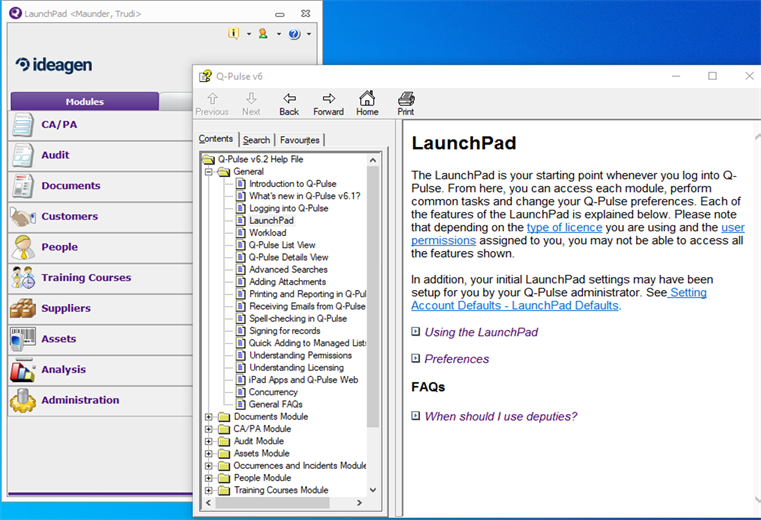Open the Analysis module in LaunchPad
Viewport: 761px width, 520px height.
tap(100, 369)
